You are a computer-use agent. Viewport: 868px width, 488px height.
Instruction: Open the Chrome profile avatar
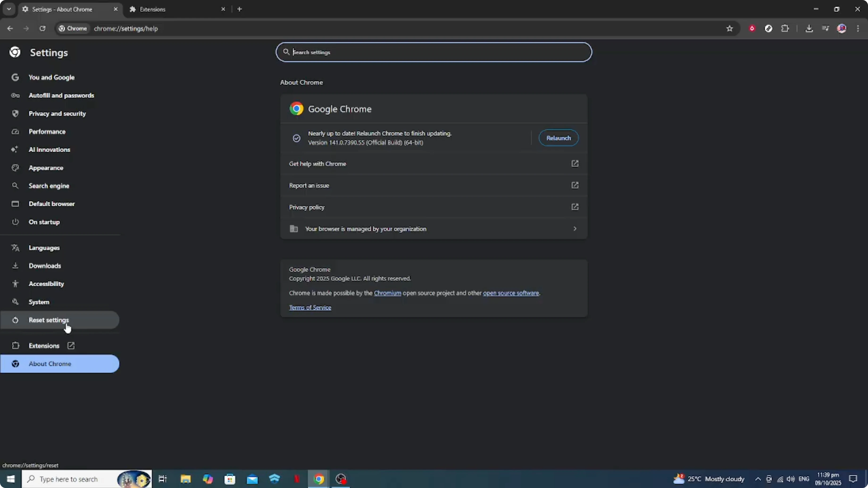[x=842, y=29]
